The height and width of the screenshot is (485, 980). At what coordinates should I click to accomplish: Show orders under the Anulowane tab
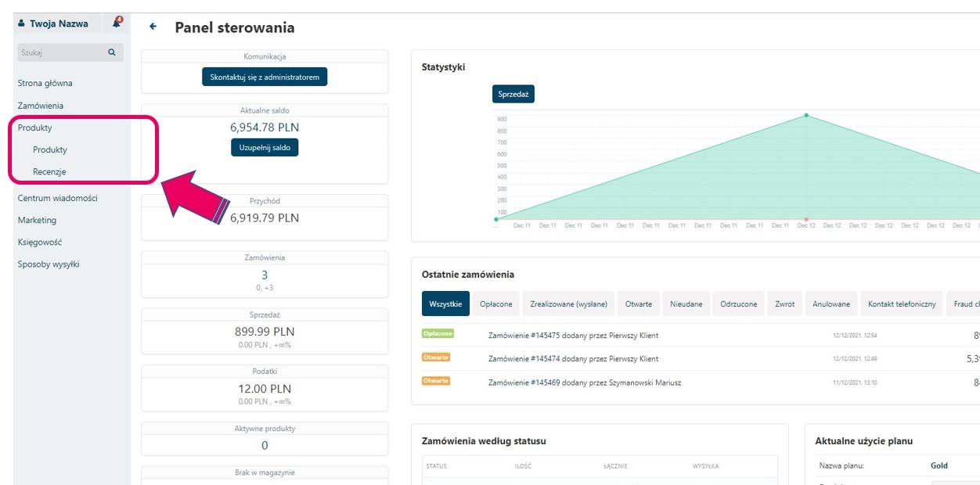click(830, 304)
